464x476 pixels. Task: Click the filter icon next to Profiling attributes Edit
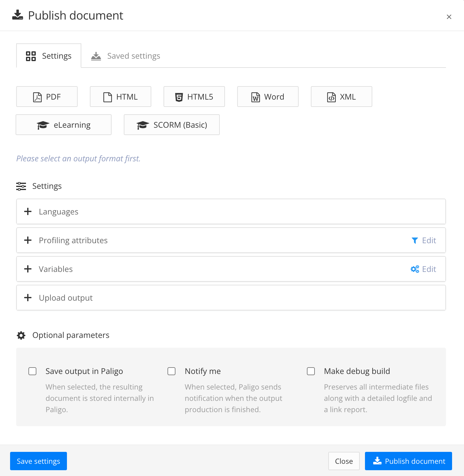414,240
